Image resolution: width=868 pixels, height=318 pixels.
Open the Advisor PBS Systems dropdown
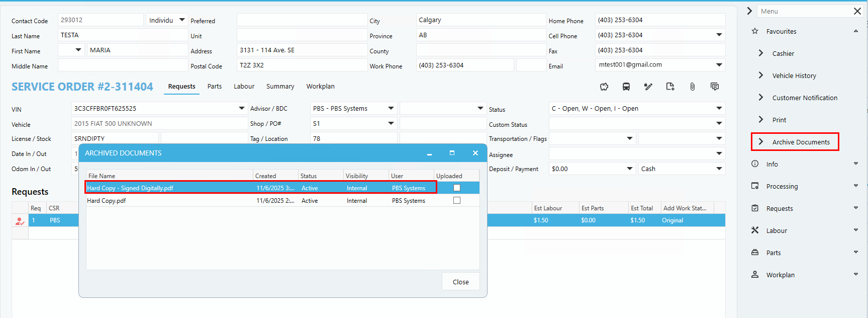click(x=391, y=108)
